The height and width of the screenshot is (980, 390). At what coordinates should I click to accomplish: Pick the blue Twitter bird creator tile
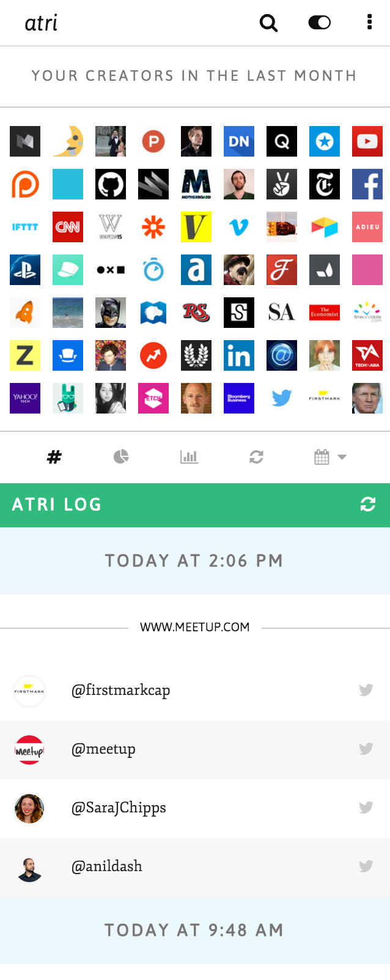pos(282,398)
